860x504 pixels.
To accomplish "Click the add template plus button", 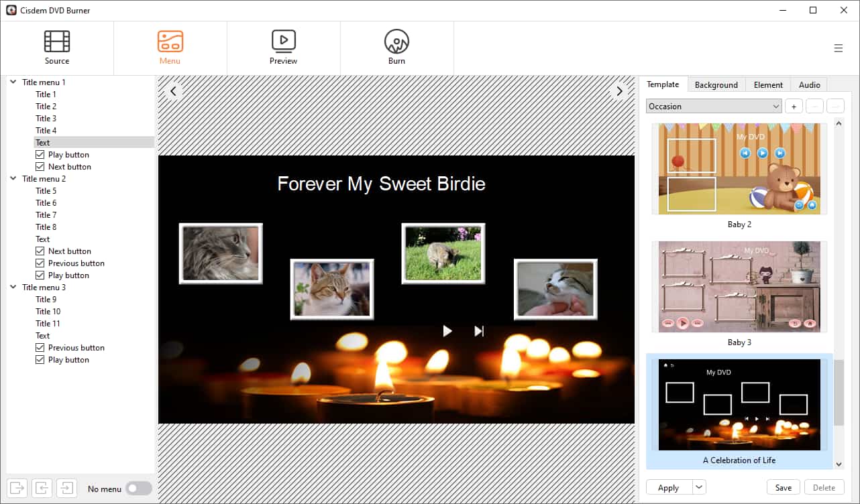I will (x=794, y=107).
